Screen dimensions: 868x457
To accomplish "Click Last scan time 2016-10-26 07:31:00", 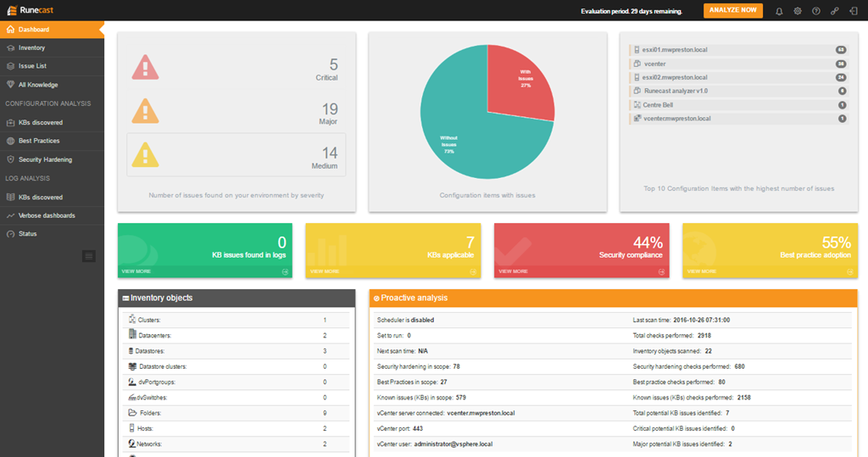I will [682, 320].
